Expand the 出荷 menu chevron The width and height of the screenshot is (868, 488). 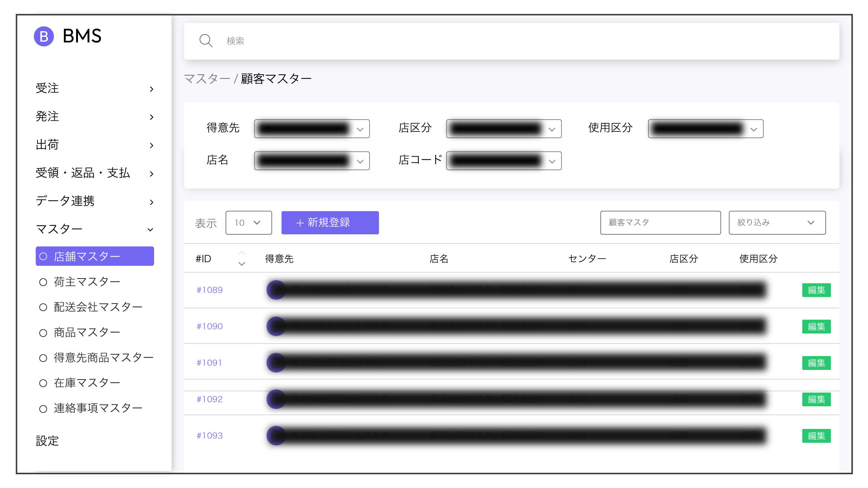pos(151,146)
